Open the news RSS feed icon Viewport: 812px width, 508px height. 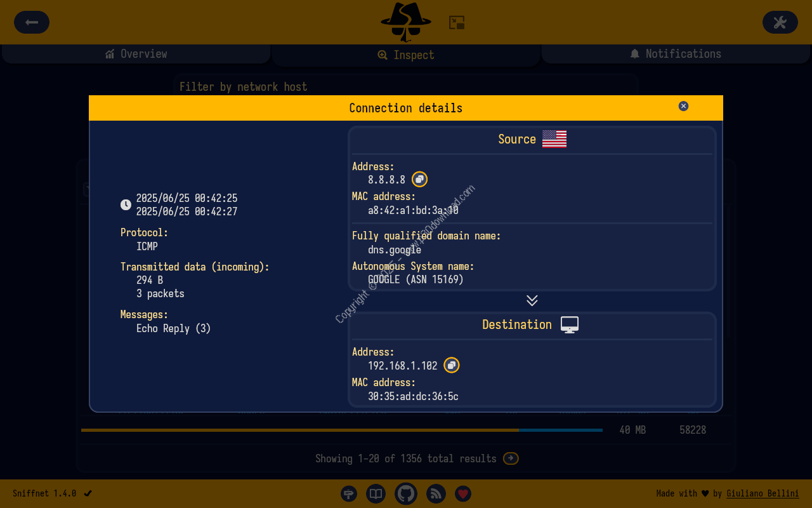click(x=436, y=493)
